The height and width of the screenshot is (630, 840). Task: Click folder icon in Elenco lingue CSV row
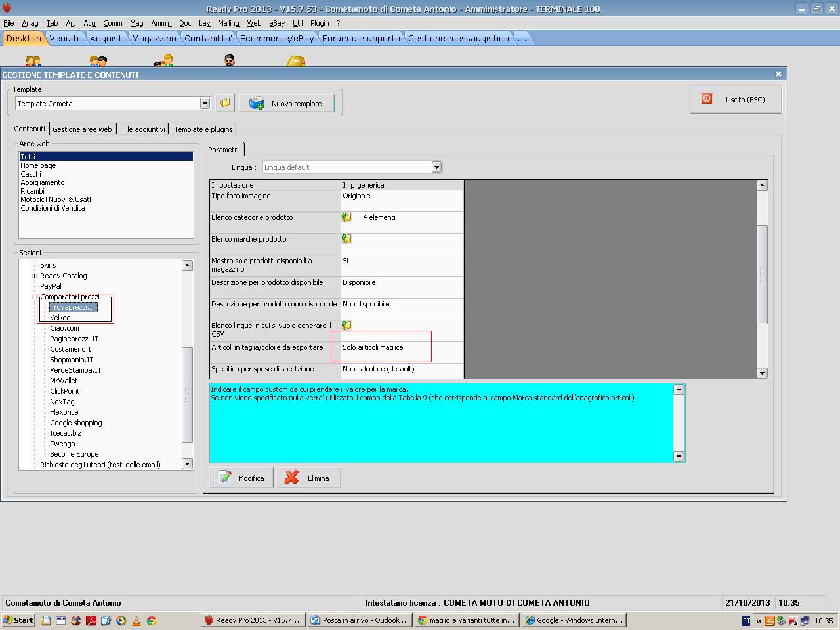coord(346,325)
